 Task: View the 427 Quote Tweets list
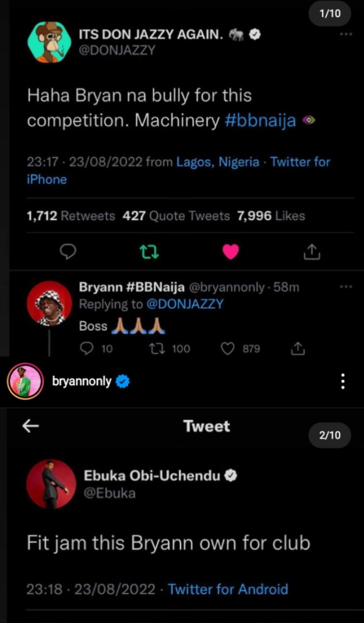tap(176, 216)
